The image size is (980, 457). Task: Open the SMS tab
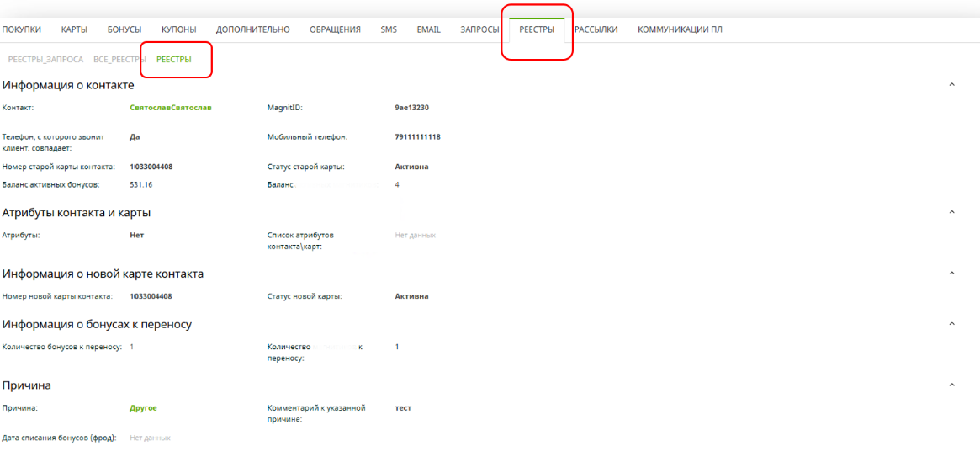pyautogui.click(x=389, y=29)
